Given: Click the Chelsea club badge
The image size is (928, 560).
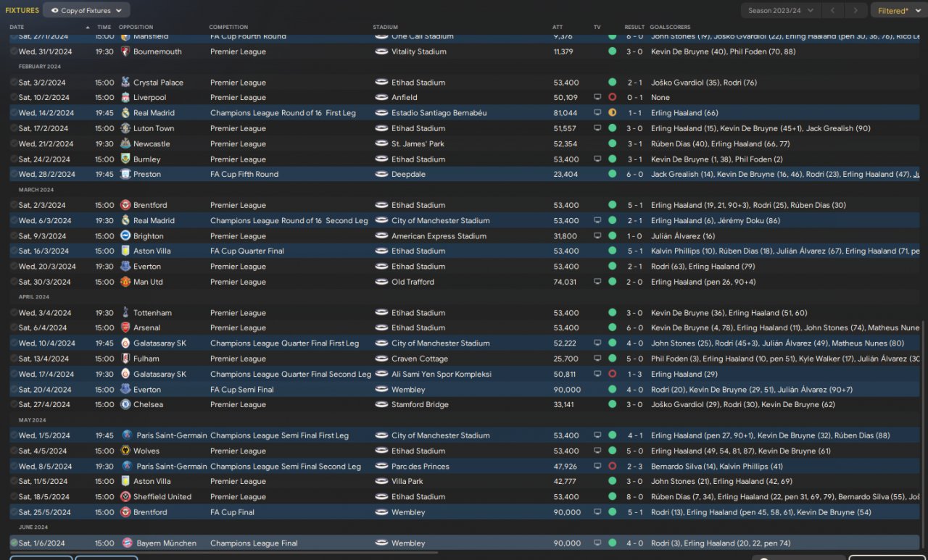Looking at the screenshot, I should tap(125, 405).
